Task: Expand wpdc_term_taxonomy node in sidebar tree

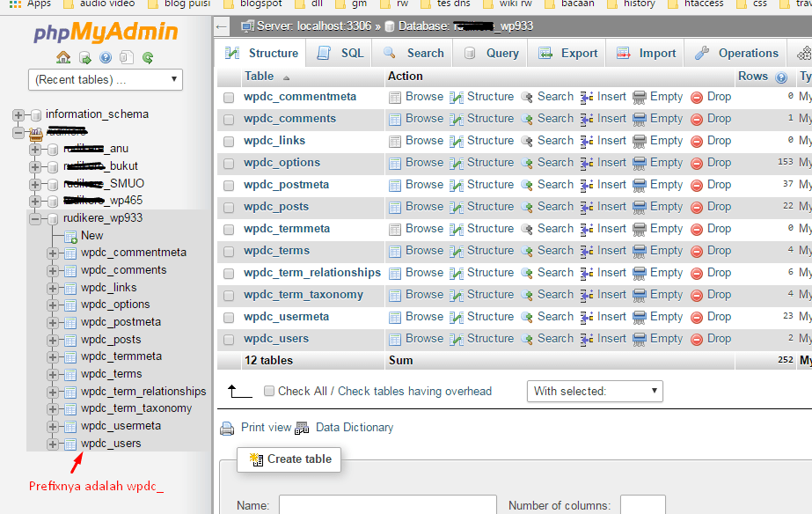Action: click(x=52, y=409)
